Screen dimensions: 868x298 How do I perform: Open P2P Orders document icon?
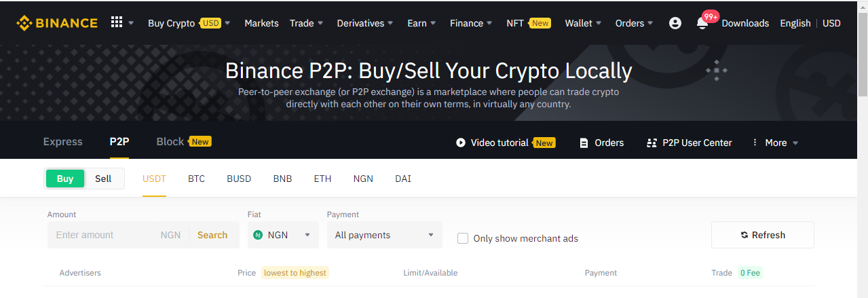point(584,143)
